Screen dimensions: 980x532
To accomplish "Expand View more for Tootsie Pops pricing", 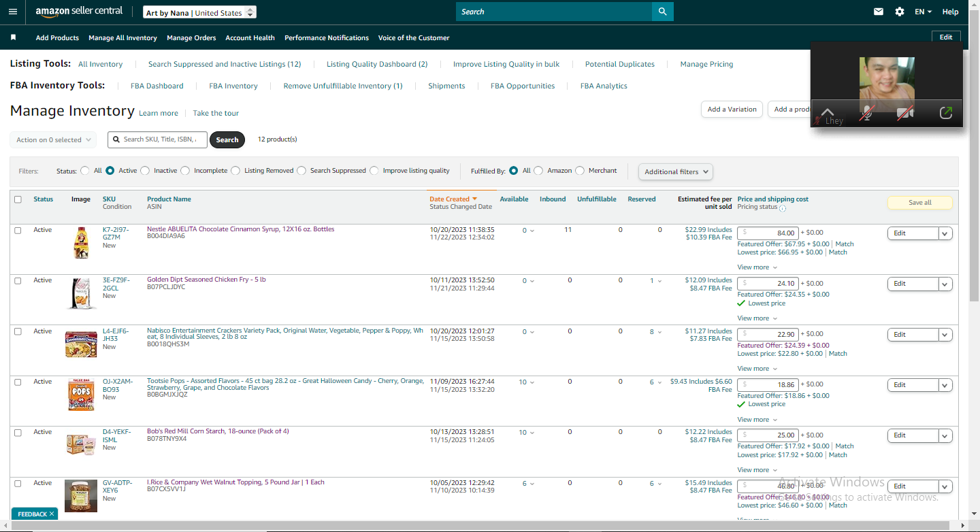I will [757, 420].
